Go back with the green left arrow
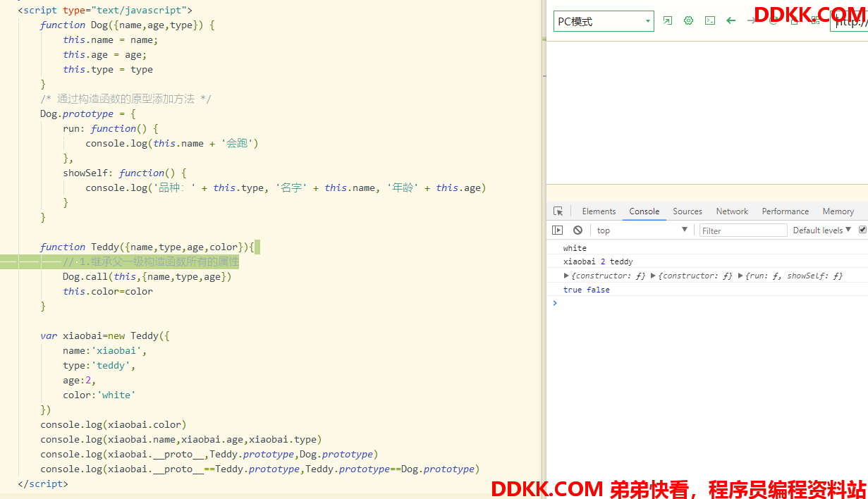868x499 pixels. [731, 21]
